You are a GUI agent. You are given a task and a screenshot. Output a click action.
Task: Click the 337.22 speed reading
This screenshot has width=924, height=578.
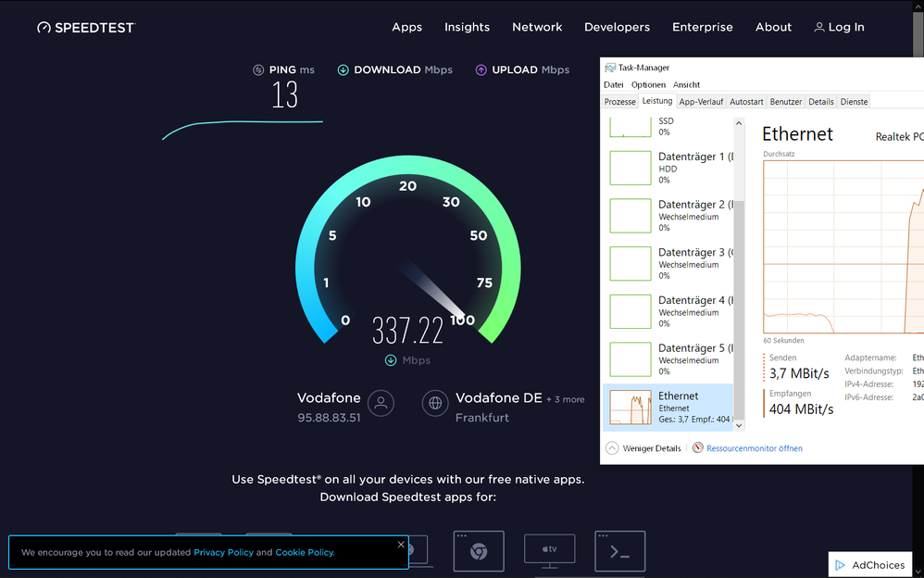click(x=407, y=331)
